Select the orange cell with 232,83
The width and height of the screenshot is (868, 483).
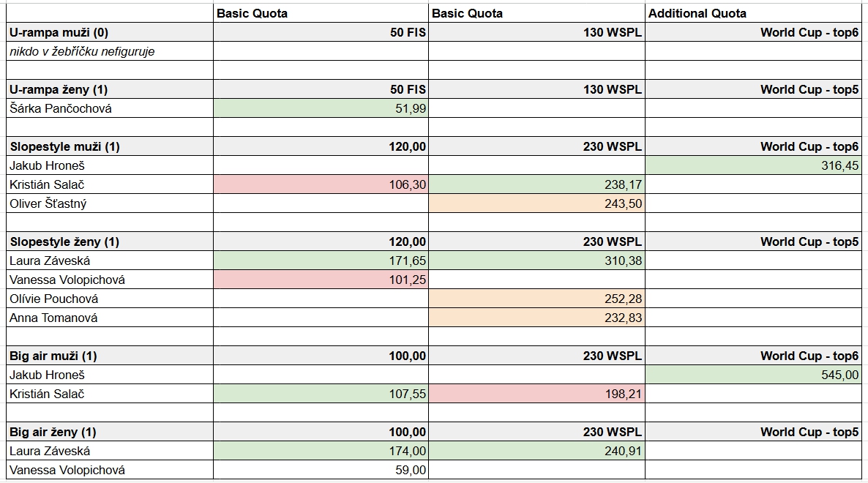click(x=536, y=318)
